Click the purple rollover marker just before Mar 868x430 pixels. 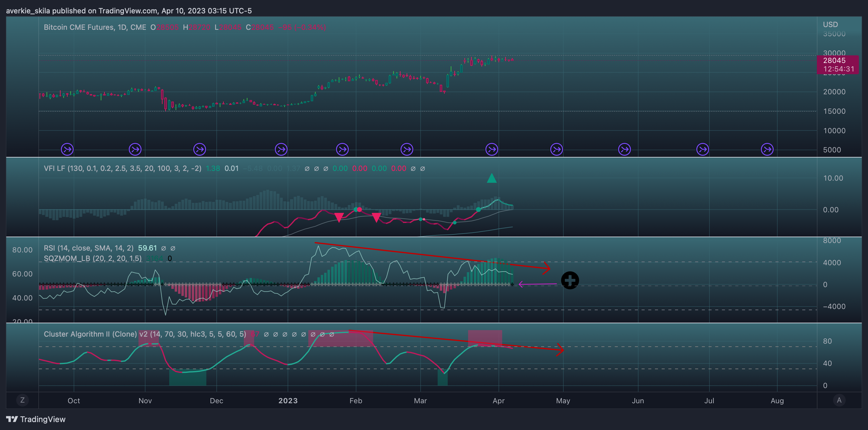coord(407,149)
